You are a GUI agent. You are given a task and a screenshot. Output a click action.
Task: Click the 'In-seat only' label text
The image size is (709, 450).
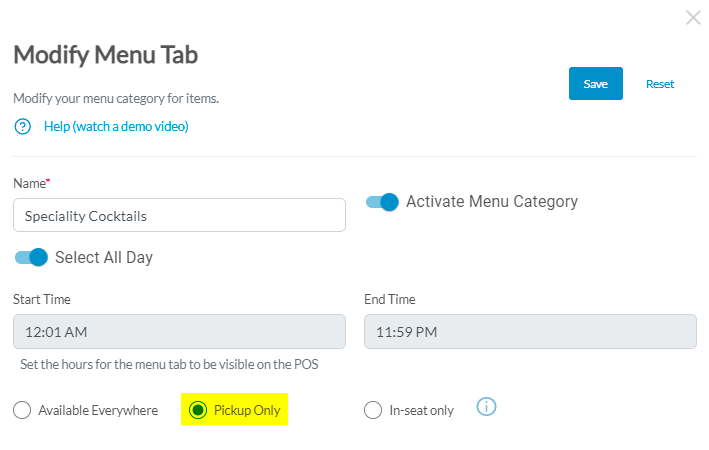tap(421, 410)
